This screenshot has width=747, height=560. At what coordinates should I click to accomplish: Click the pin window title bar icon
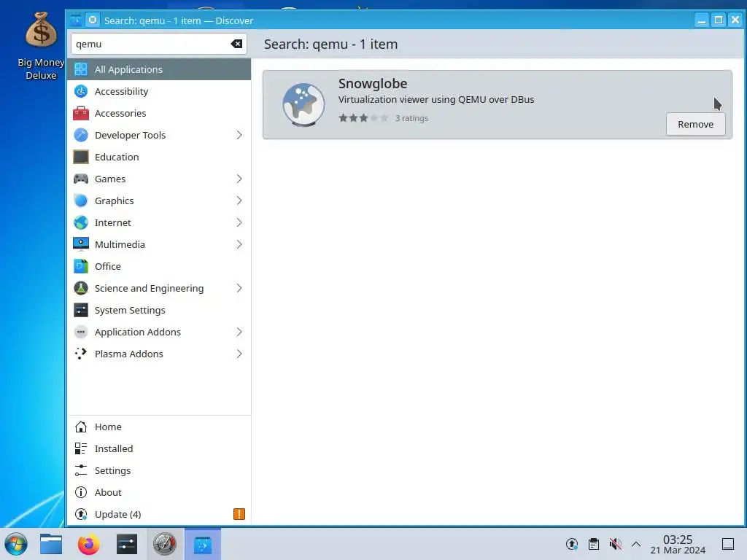[x=93, y=20]
